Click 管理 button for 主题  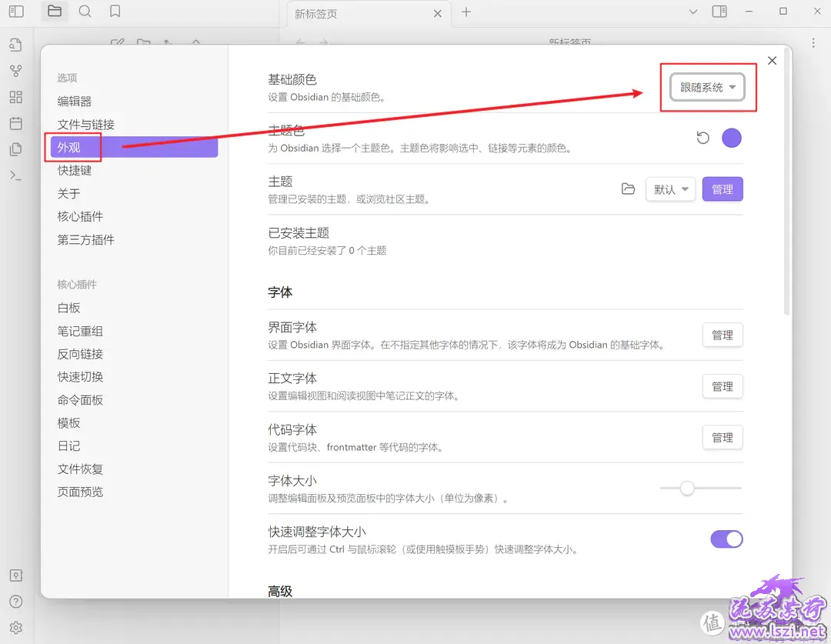(x=723, y=189)
